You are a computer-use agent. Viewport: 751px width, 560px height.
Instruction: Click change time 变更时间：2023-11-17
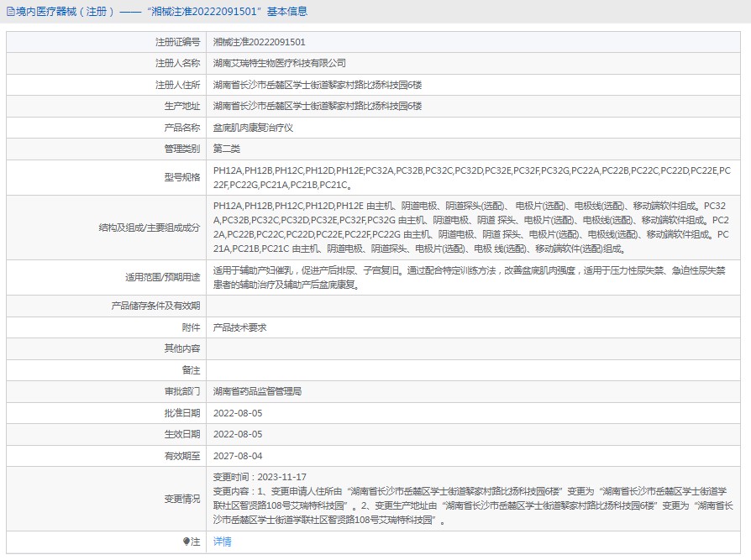[260, 477]
